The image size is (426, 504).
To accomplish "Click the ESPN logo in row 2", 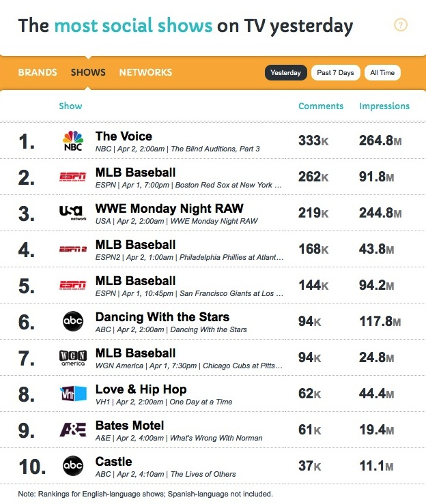I will (72, 177).
